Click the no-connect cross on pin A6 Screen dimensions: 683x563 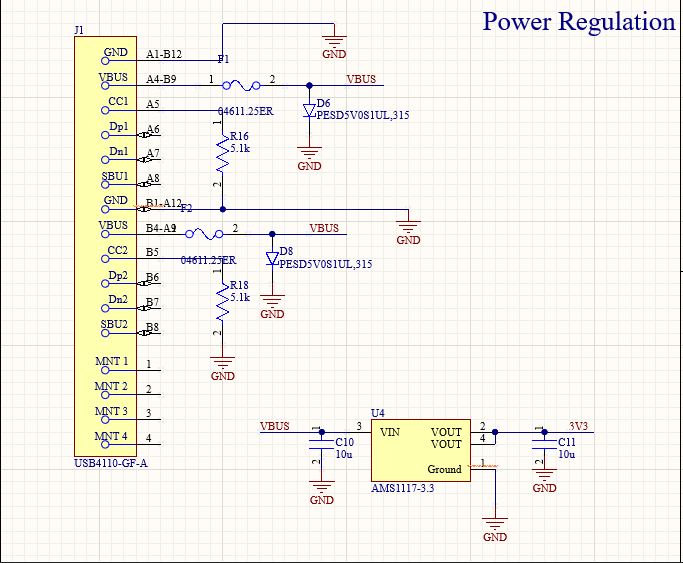(144, 135)
